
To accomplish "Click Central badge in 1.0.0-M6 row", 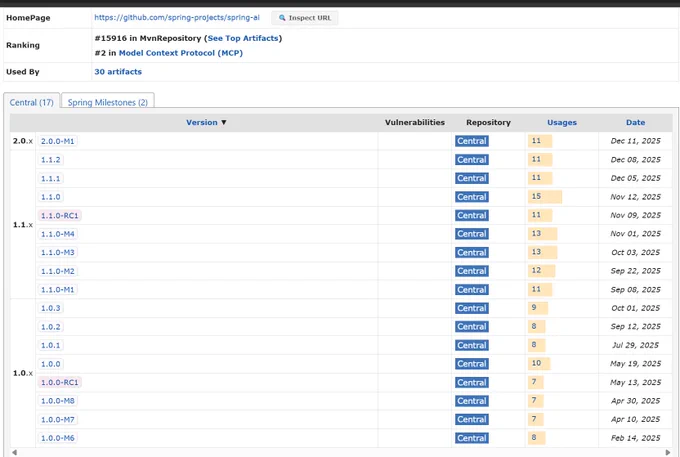I will (472, 438).
